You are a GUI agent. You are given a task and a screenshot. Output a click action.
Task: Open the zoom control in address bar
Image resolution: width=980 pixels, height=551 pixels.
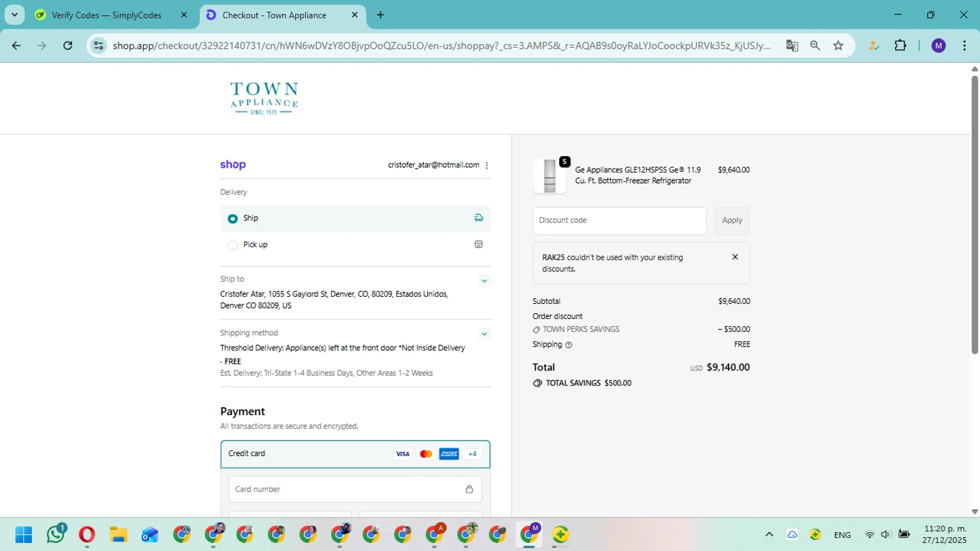click(815, 46)
